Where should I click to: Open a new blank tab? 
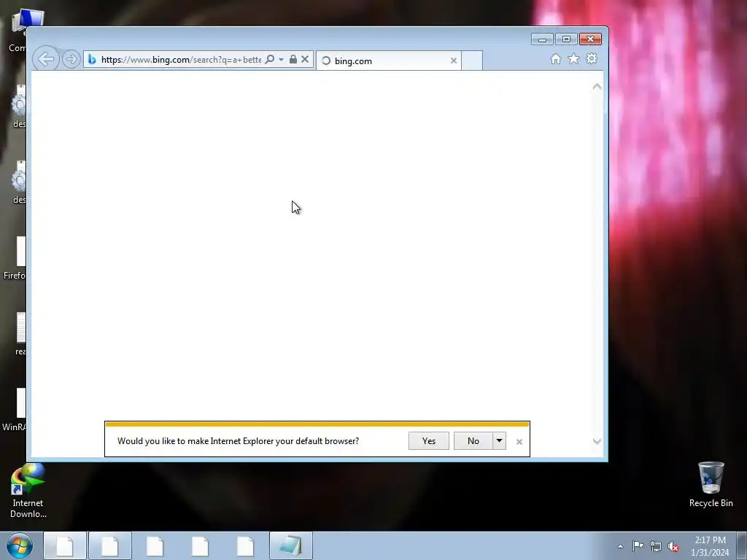472,61
